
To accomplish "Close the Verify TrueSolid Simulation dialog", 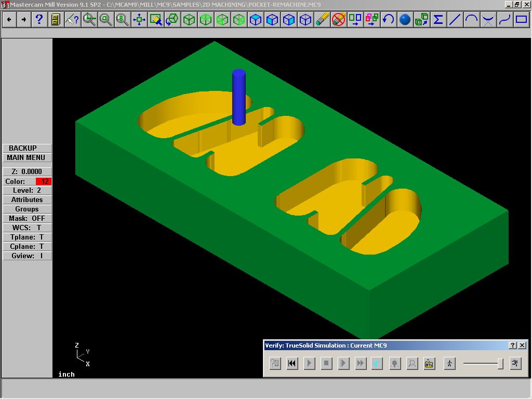I will (523, 345).
